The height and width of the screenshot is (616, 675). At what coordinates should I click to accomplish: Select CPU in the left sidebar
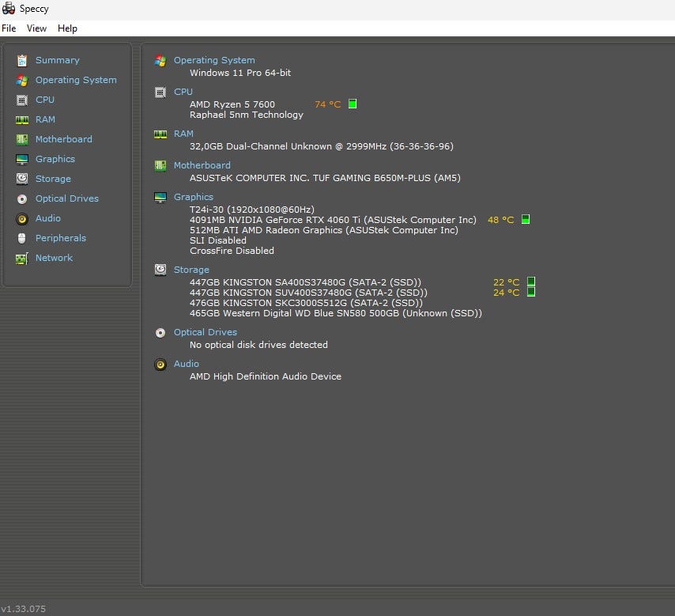[x=45, y=100]
